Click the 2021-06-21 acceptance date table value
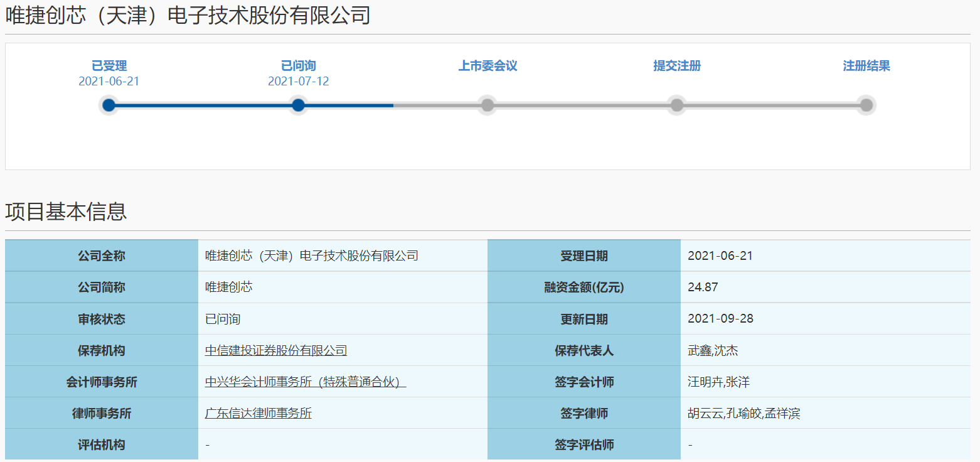Viewport: 980px width, 462px height. point(720,255)
